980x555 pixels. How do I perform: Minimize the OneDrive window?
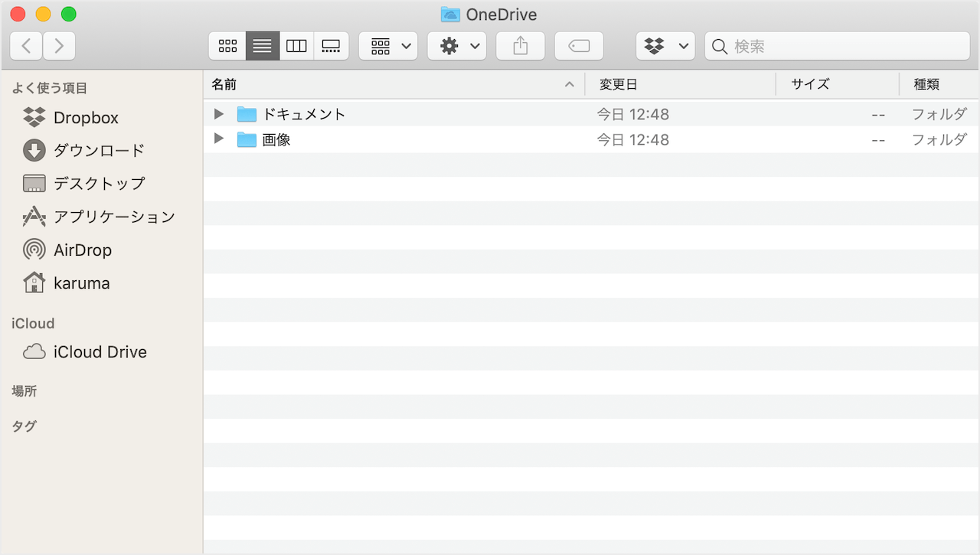(x=43, y=14)
